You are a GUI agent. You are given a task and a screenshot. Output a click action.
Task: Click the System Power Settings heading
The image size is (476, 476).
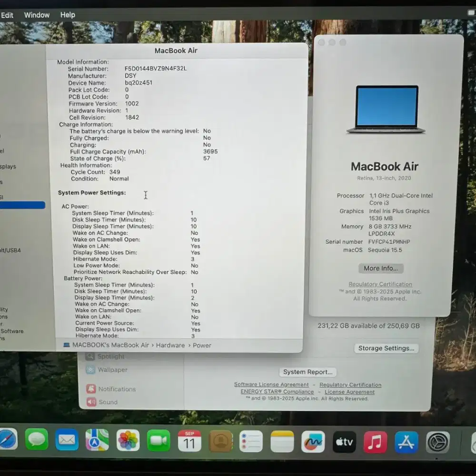coord(92,192)
